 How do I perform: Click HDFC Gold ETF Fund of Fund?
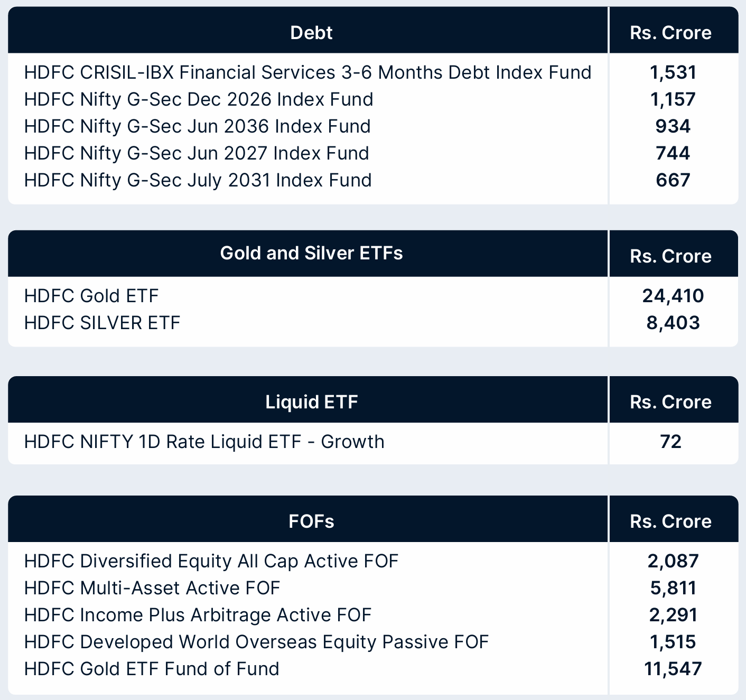(x=152, y=669)
